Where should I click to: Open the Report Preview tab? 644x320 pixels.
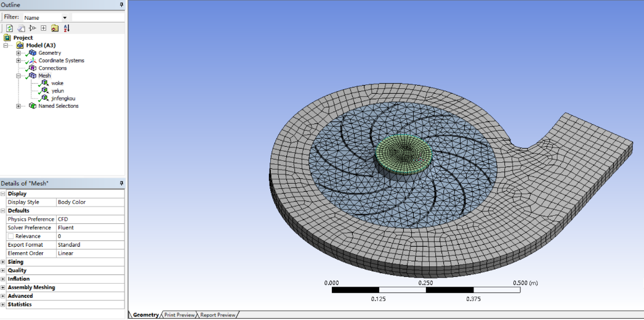pyautogui.click(x=218, y=315)
